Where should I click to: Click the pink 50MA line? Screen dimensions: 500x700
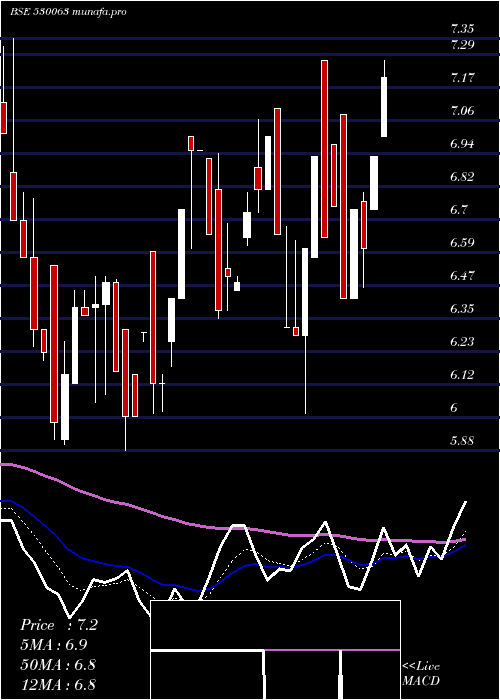pos(232,528)
